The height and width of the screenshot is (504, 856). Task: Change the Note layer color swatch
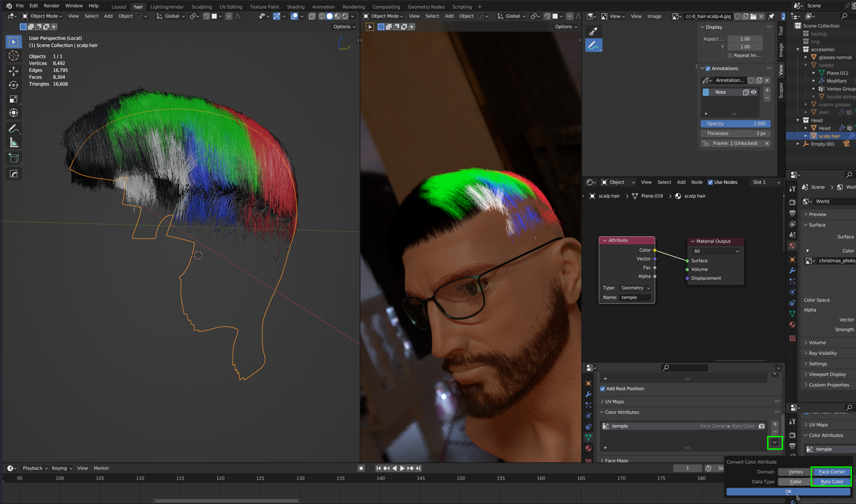tap(706, 92)
